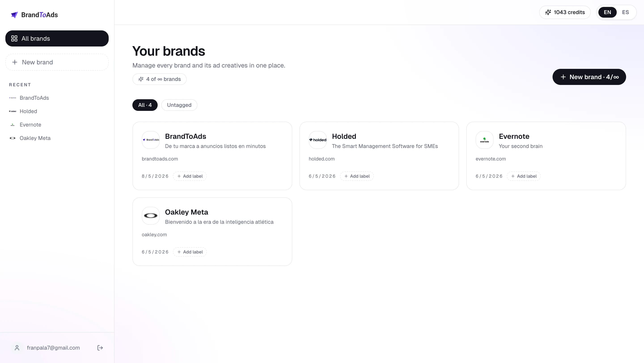Open the Evernote card title

pyautogui.click(x=514, y=136)
